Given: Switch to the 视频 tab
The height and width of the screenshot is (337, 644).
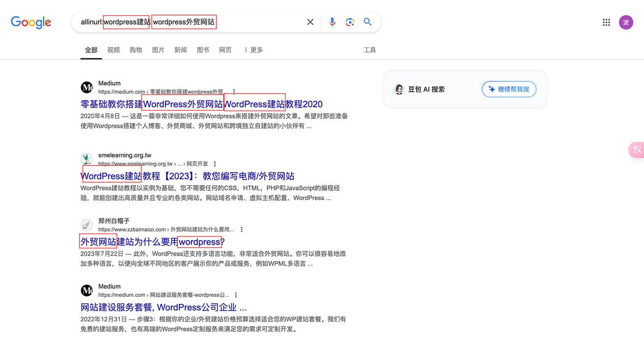Looking at the screenshot, I should click(114, 50).
